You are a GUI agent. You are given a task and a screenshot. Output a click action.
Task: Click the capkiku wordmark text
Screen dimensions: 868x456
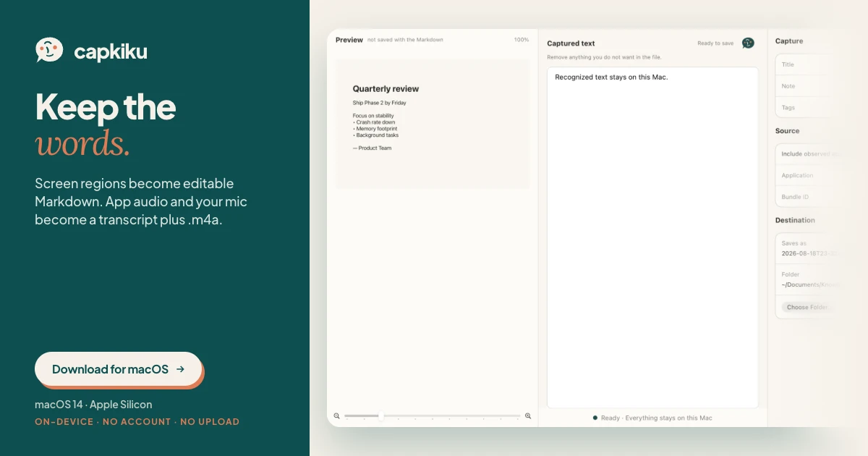111,51
